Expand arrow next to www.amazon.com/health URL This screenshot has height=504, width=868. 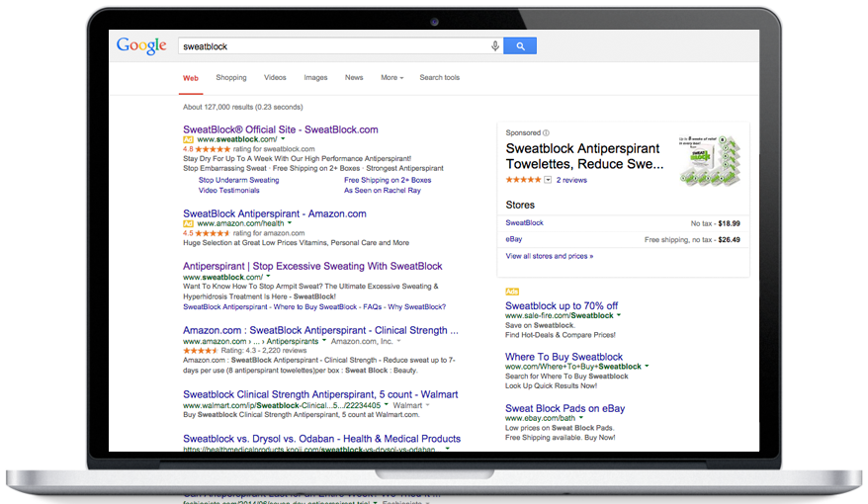point(290,223)
